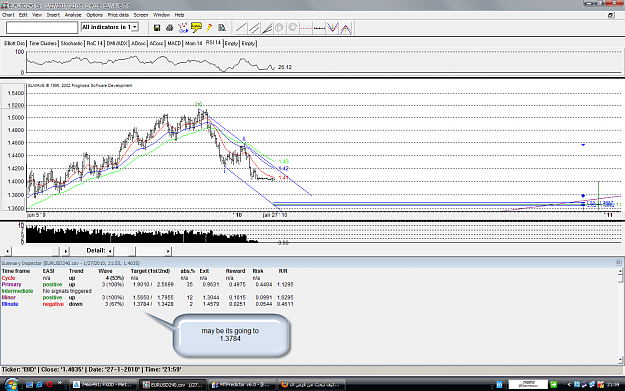The image size is (625, 391).
Task: Click the Target (1st/2nd) column header
Action: point(150,271)
